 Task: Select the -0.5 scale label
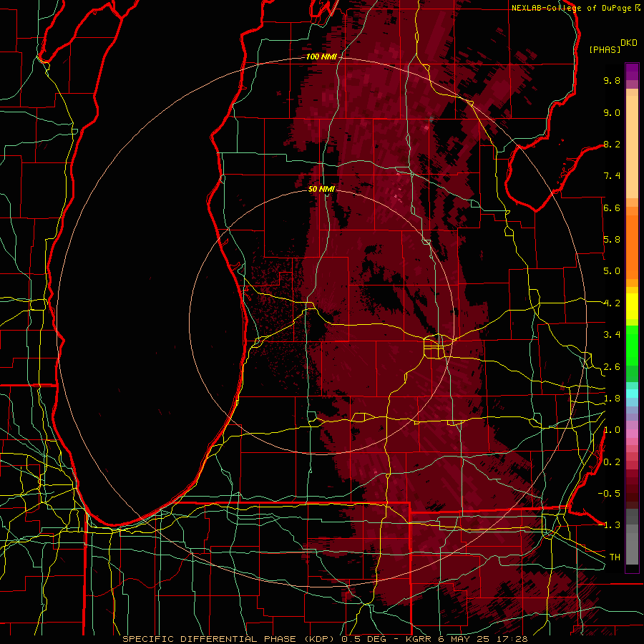point(609,494)
